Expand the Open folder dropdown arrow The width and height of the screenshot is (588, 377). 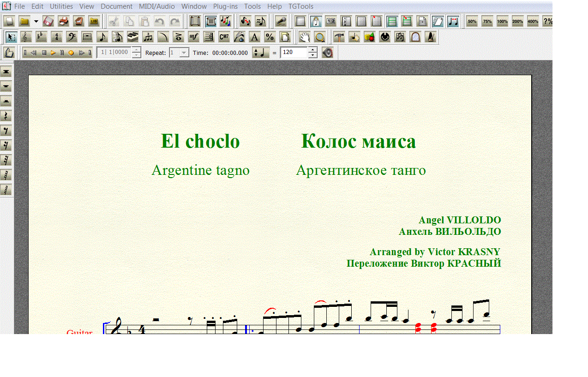coord(36,21)
